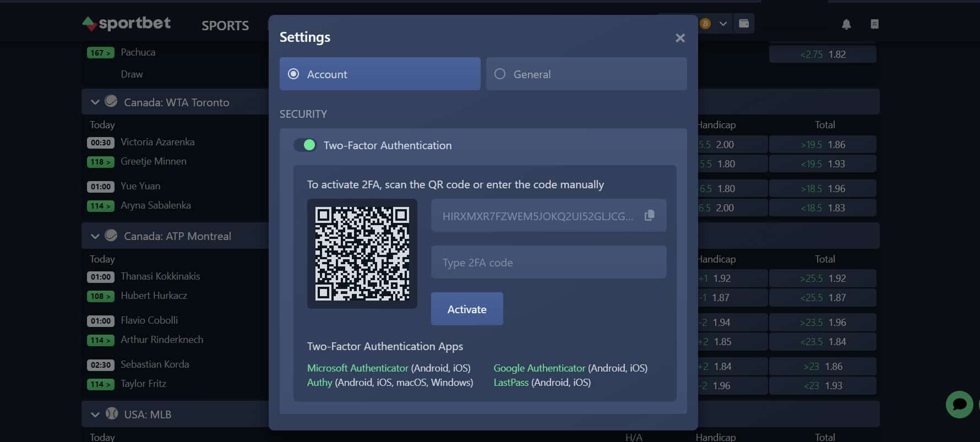
Task: Pick handicap -2 odds 1.96
Action: tap(732, 385)
